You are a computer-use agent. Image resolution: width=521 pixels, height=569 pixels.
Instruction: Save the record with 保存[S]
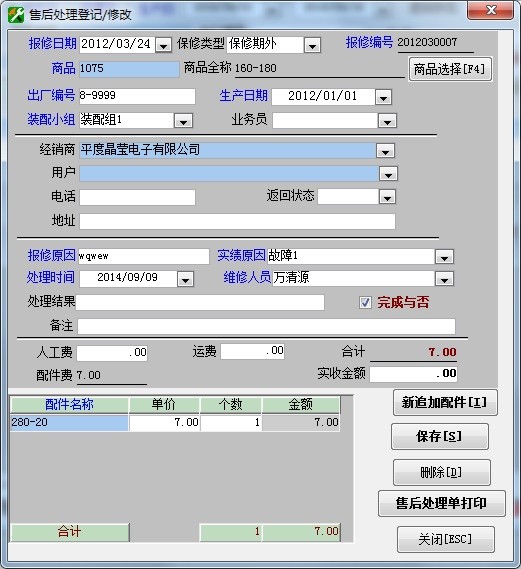click(x=440, y=436)
